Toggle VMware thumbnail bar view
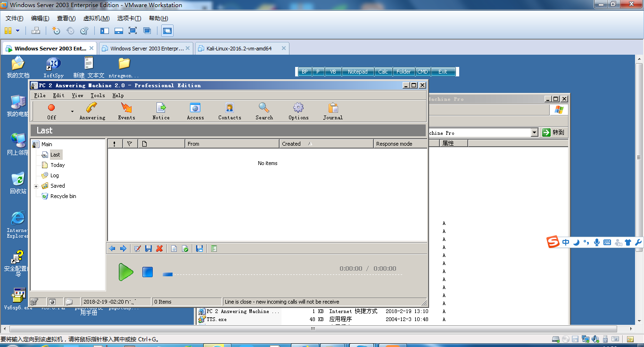Viewport: 644px width, 347px height. click(119, 31)
